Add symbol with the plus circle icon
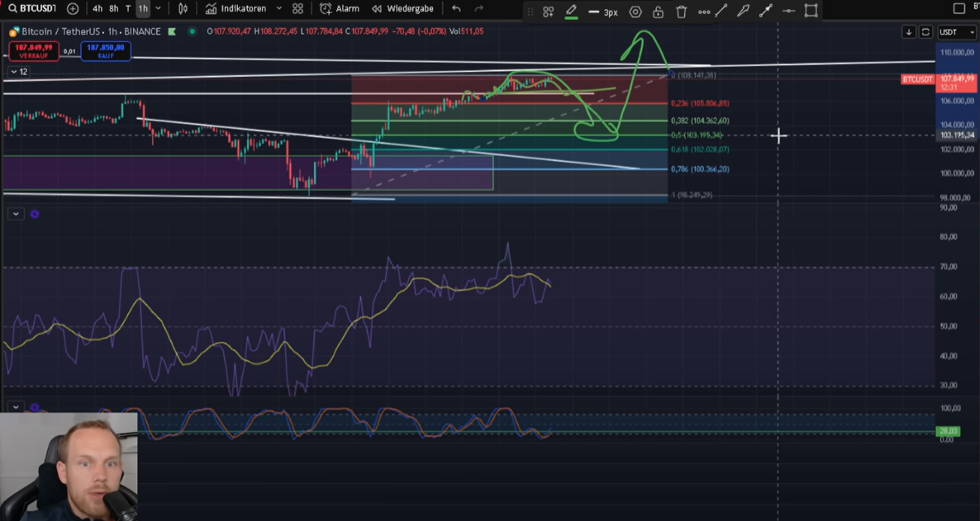The image size is (980, 521). click(x=73, y=9)
